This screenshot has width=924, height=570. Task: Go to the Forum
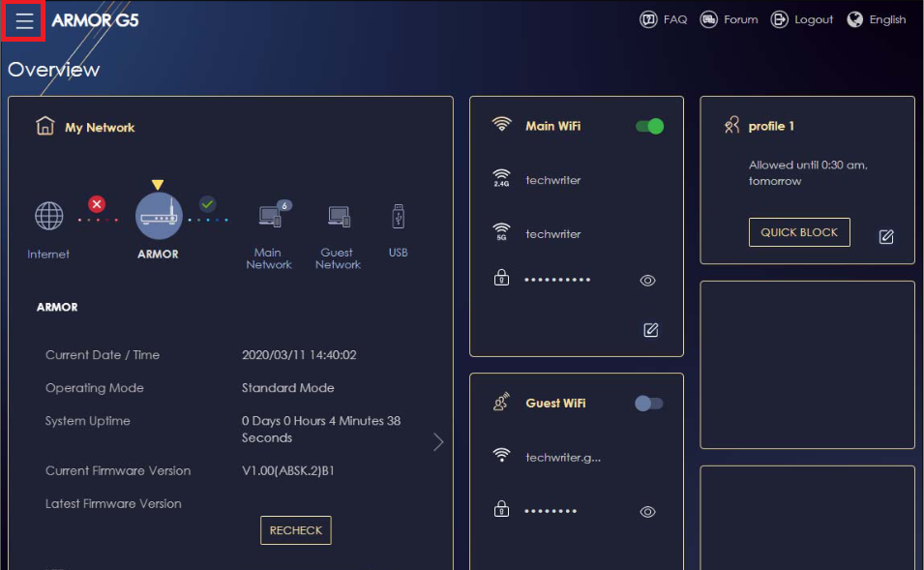point(729,18)
